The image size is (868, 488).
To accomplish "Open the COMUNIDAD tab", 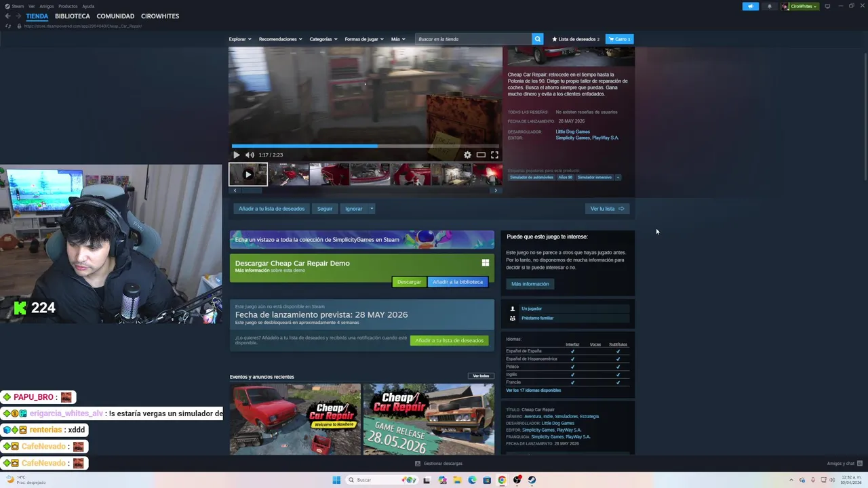I will click(x=115, y=16).
